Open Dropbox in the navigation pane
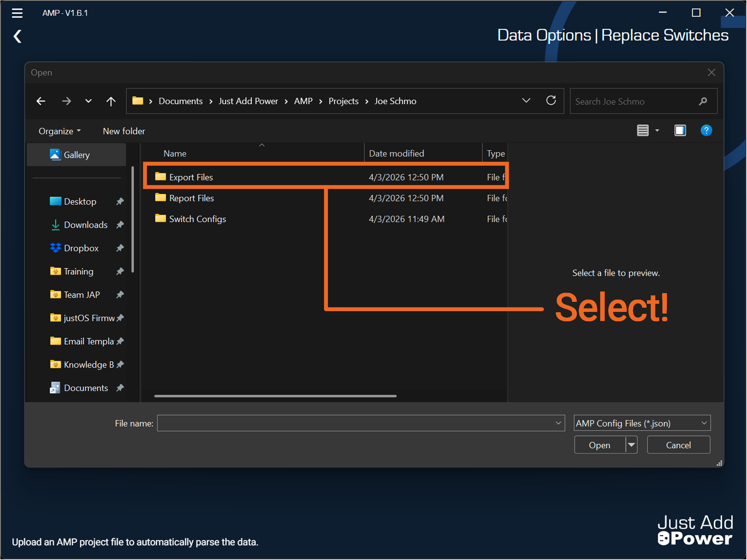747x560 pixels. [x=81, y=248]
